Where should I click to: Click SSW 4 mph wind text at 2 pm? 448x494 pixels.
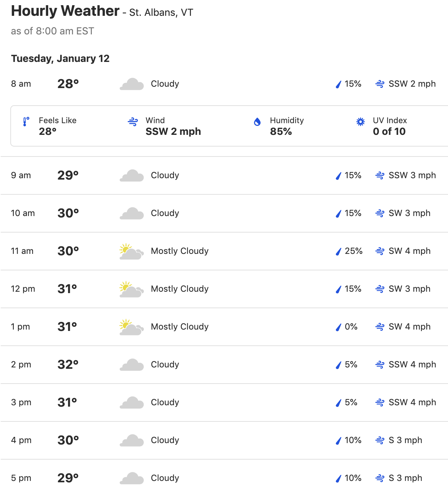point(412,365)
